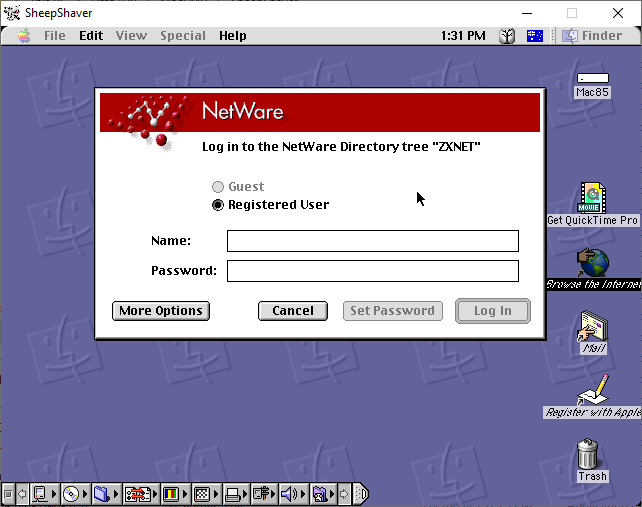Click the Log In button
This screenshot has height=507, width=642.
pyautogui.click(x=493, y=311)
